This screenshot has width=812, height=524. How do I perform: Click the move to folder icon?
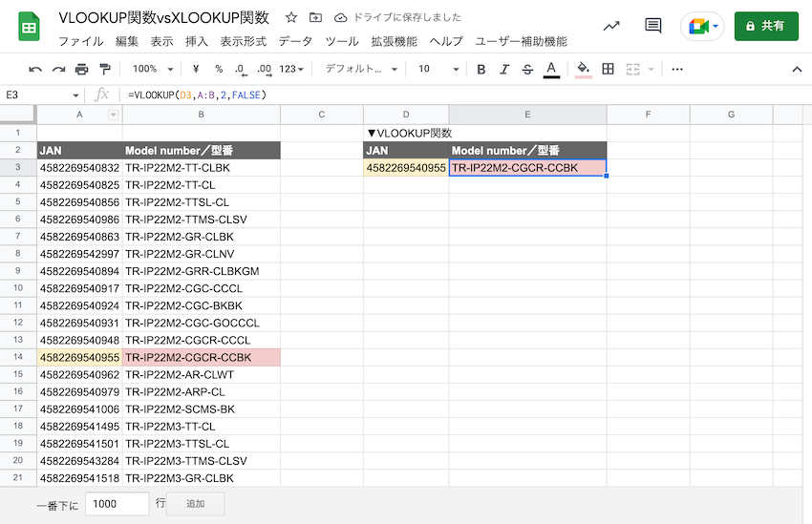click(316, 18)
